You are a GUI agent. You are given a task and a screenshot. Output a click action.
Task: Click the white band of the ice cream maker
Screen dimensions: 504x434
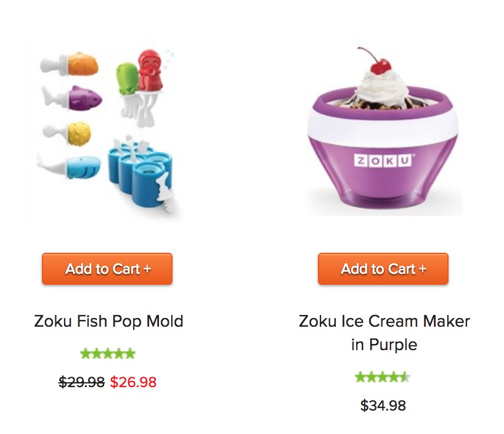[383, 126]
